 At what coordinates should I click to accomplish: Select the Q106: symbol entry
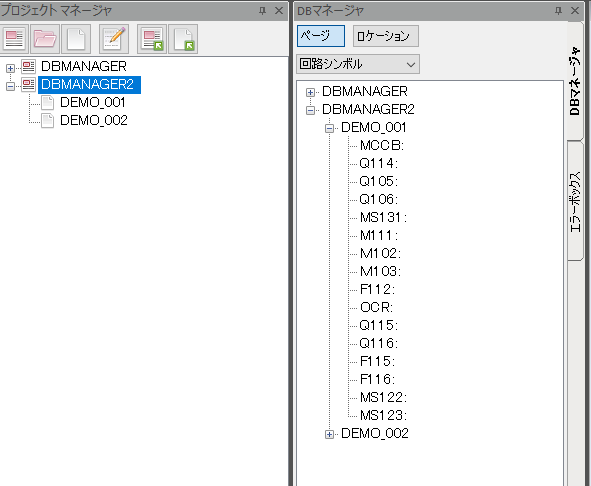click(378, 199)
